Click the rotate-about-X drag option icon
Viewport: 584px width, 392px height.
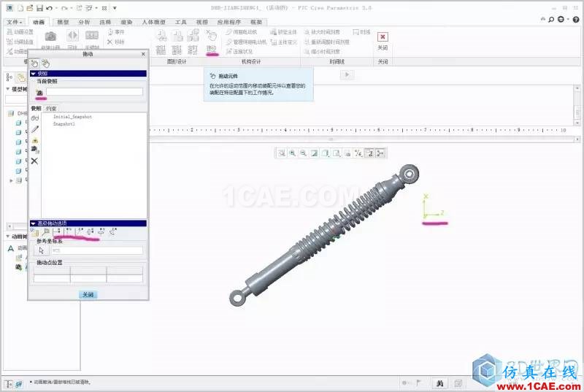click(90, 232)
